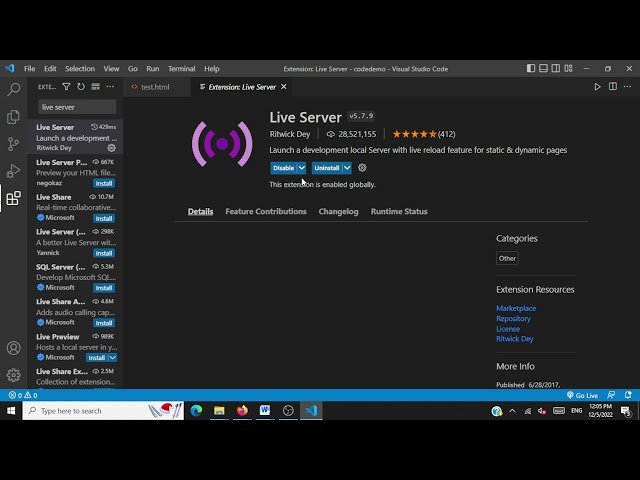Open the Source Control view
This screenshot has width=640, height=480.
coord(13,144)
